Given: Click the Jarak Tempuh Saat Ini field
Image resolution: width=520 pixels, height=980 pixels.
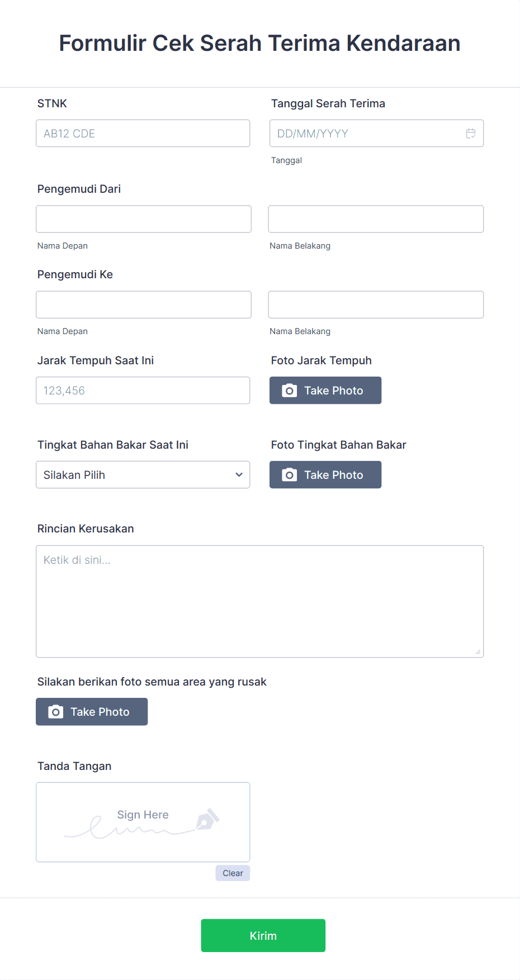Looking at the screenshot, I should [x=143, y=390].
